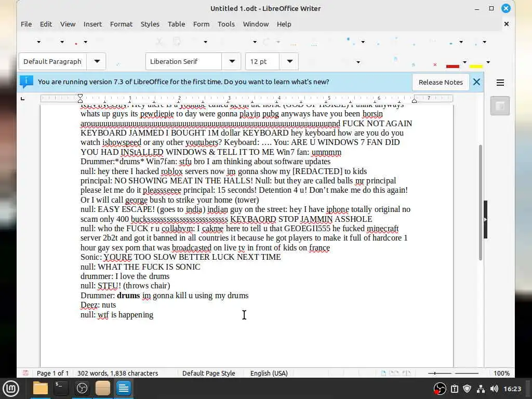Expand the font color palette dropdown
The image size is (532, 399).
pyautogui.click(x=465, y=62)
